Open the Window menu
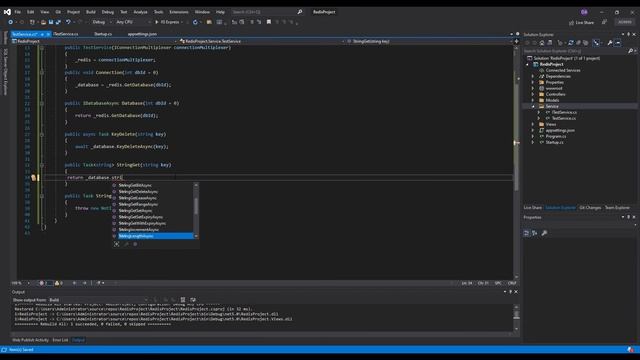640x360 pixels. point(202,12)
